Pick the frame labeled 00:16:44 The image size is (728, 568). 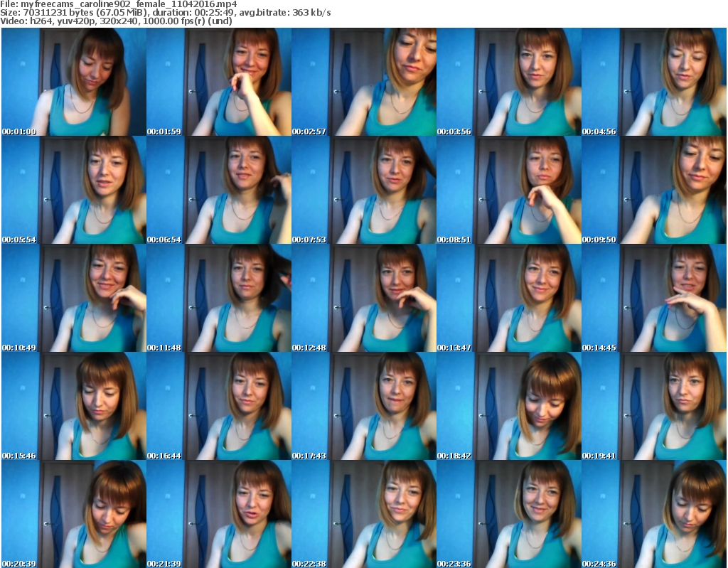click(219, 407)
